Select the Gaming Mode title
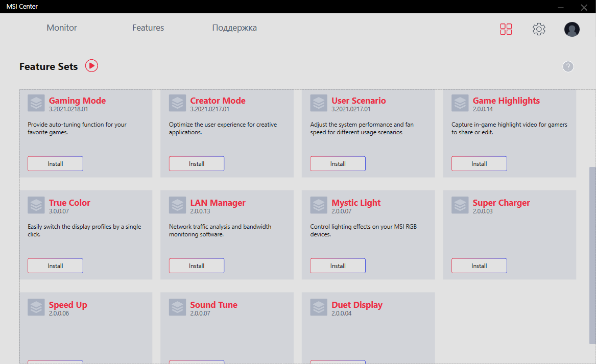The width and height of the screenshot is (596, 364). (x=77, y=101)
